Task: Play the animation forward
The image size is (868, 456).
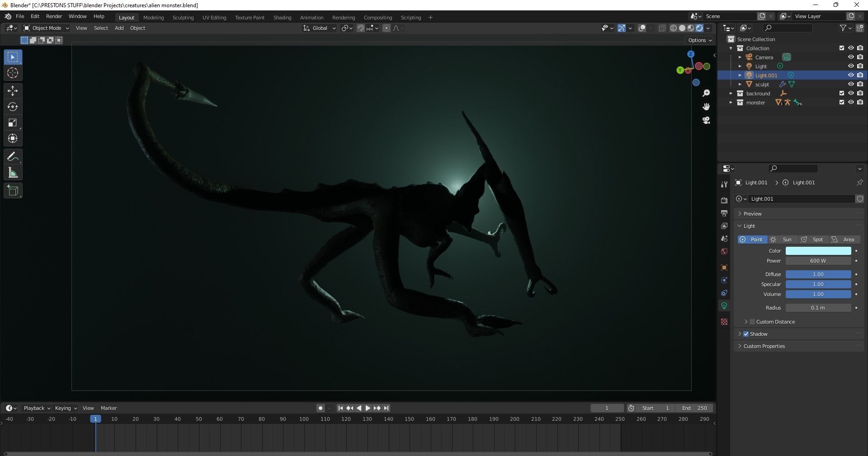Action: click(x=368, y=408)
